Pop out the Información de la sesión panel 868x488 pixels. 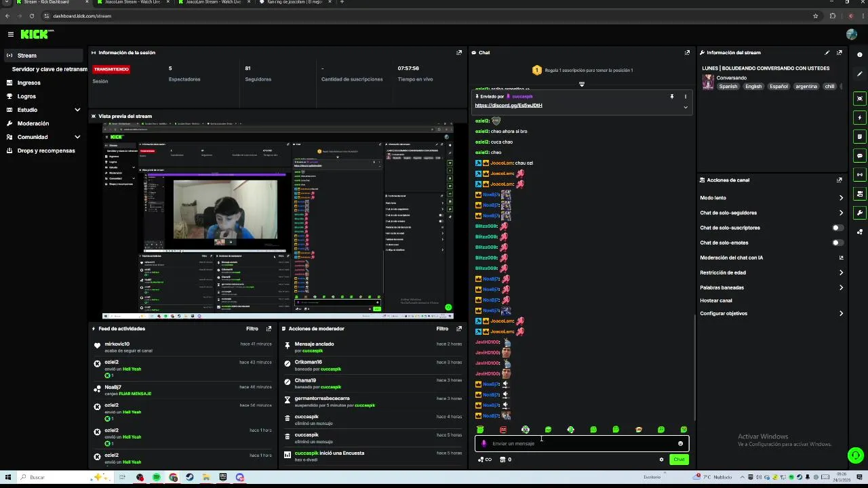[x=459, y=52]
